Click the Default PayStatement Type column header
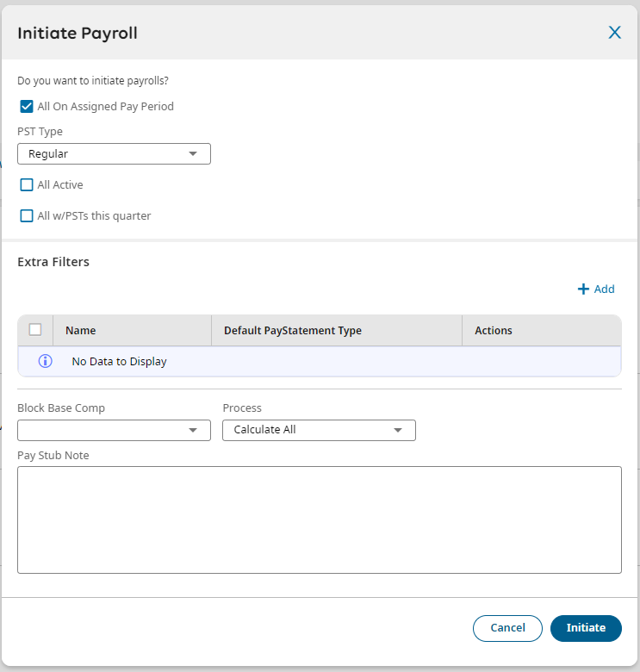 click(x=293, y=330)
